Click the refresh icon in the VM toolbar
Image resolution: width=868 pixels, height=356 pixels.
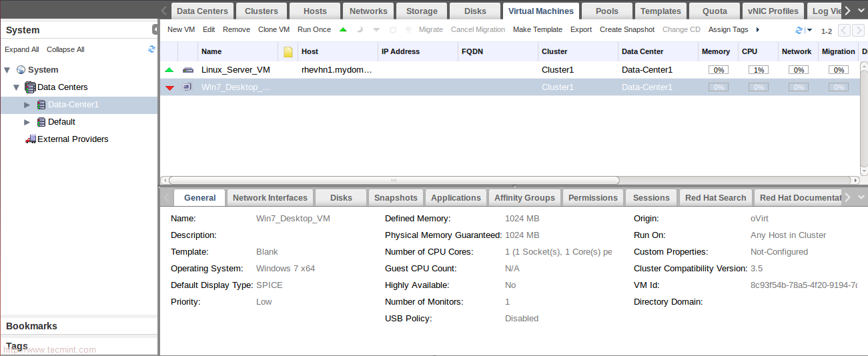pos(799,31)
